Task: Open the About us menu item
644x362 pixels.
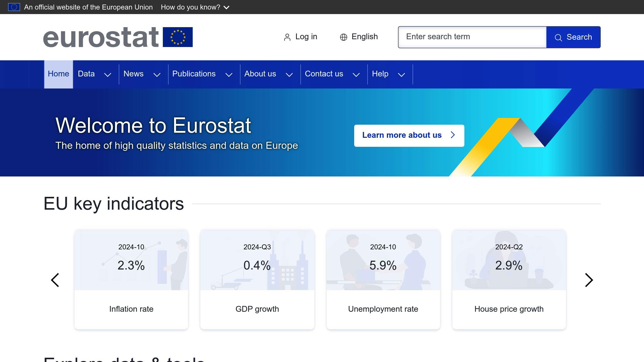Action: [260, 74]
